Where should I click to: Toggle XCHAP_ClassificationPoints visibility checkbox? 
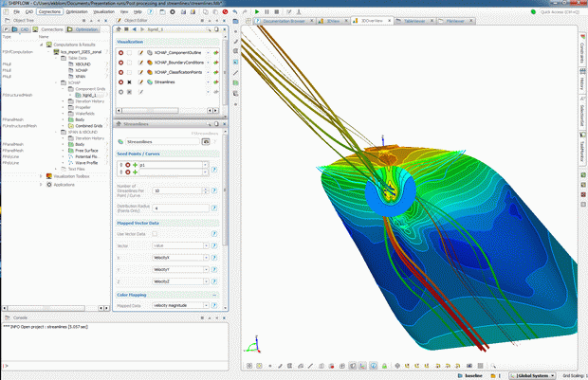(131, 72)
